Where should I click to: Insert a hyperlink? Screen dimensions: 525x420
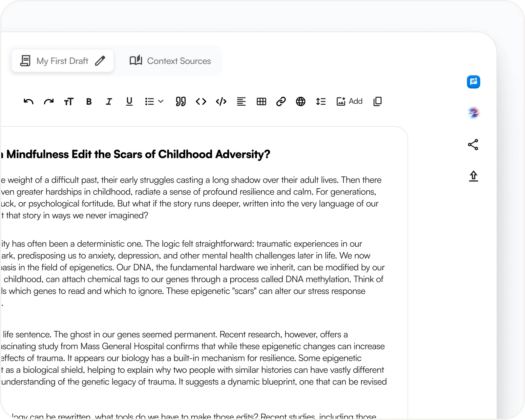(x=281, y=102)
